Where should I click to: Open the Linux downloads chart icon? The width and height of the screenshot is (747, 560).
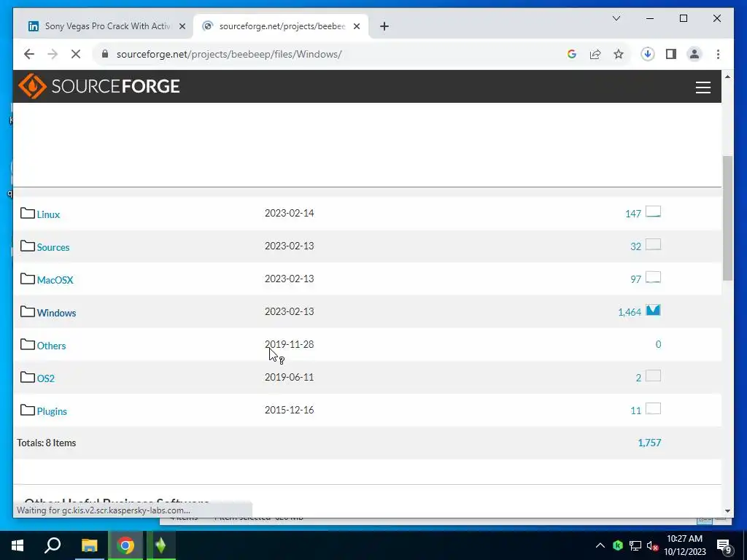(x=653, y=212)
